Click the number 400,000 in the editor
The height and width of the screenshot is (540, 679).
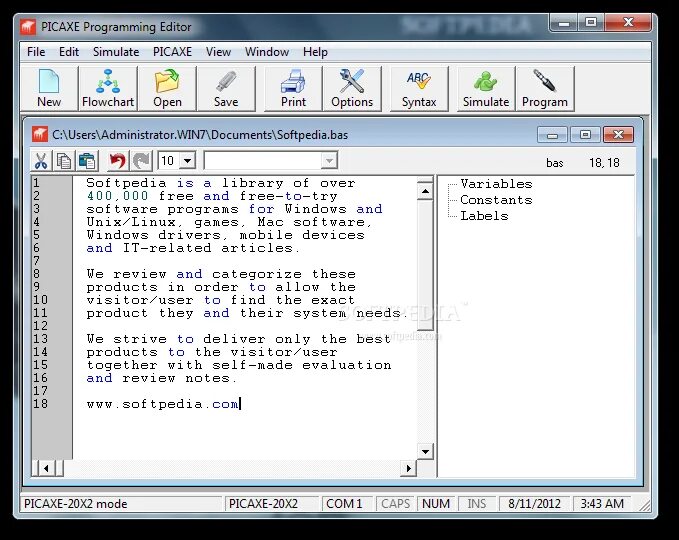pos(118,196)
